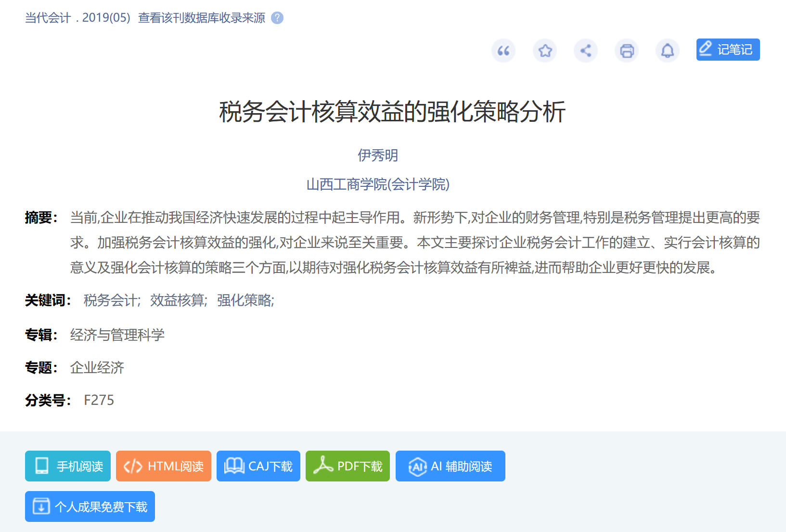Click the 手机阅读 button
786x532 pixels.
click(68, 466)
